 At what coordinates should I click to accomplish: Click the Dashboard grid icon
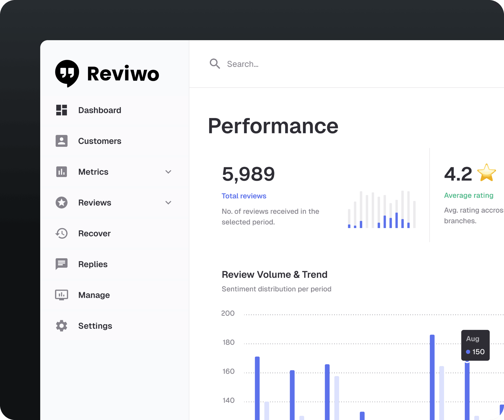tap(61, 110)
